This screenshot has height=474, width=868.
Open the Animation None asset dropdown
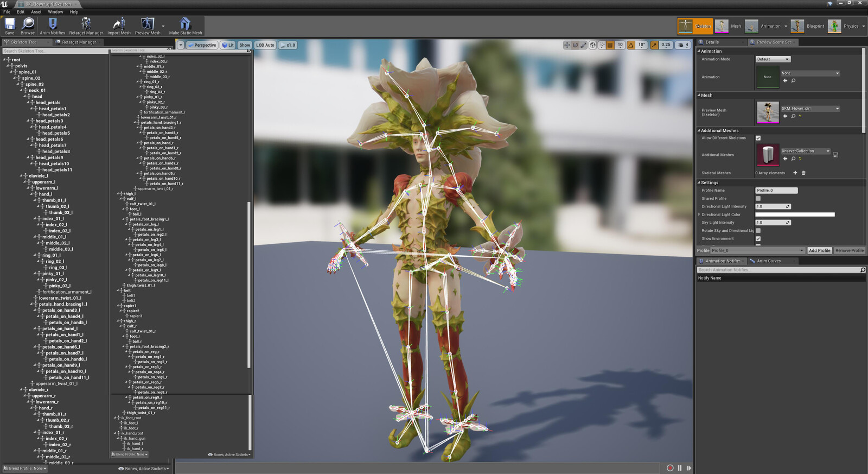pyautogui.click(x=810, y=73)
